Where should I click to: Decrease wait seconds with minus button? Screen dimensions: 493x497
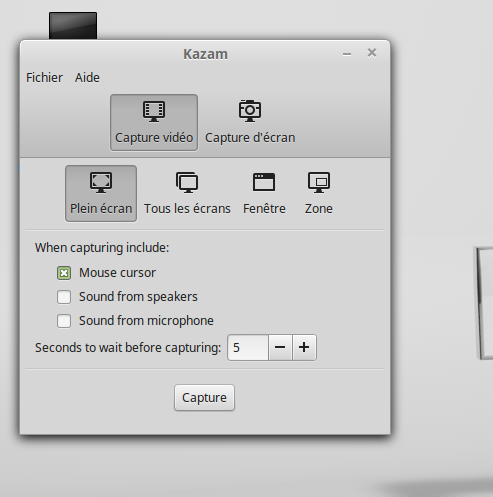[x=280, y=348]
